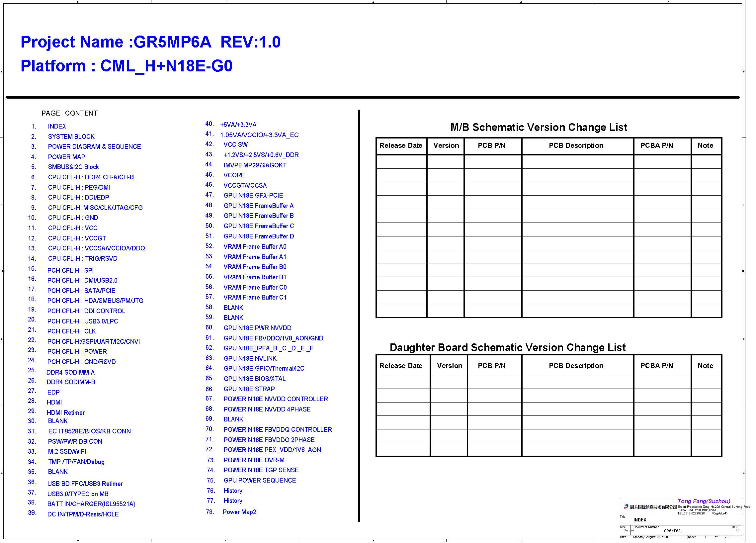
Task: Click the VCC SW entry
Action: [236, 145]
